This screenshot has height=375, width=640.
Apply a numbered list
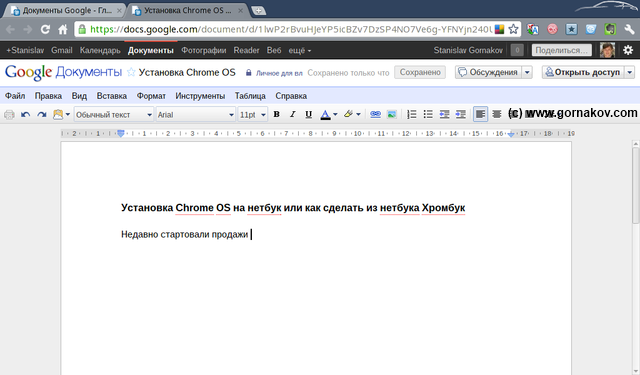point(412,115)
